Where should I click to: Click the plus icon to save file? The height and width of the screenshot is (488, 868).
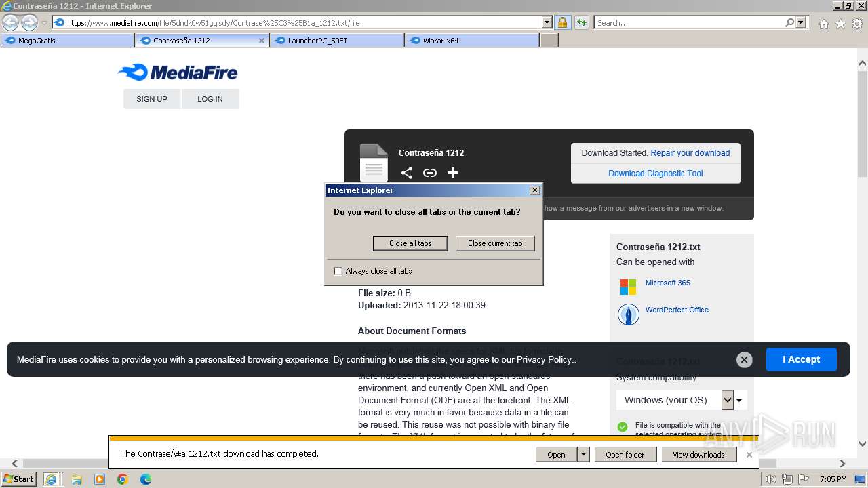(452, 173)
